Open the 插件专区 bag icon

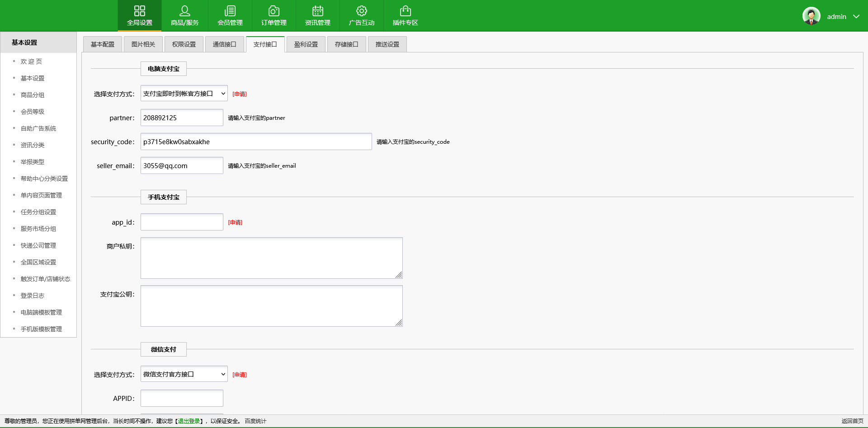click(x=406, y=11)
